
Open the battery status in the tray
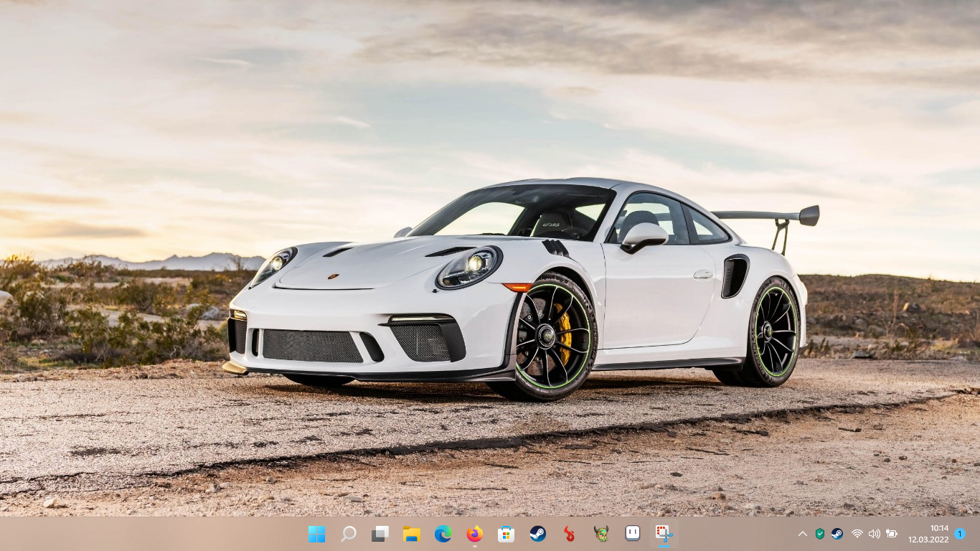892,534
